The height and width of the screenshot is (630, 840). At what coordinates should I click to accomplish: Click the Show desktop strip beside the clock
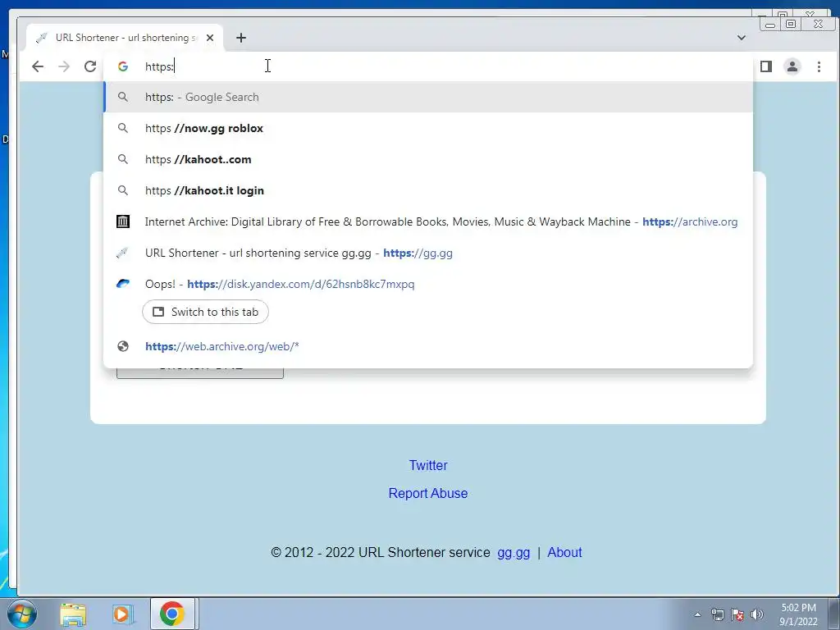(x=834, y=614)
